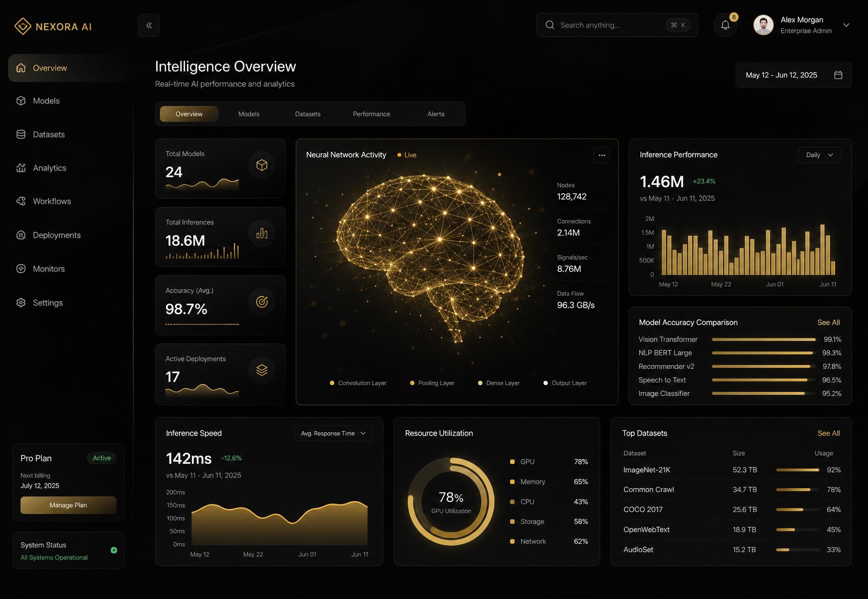868x599 pixels.
Task: Switch to the Datasets tab
Action: point(308,114)
